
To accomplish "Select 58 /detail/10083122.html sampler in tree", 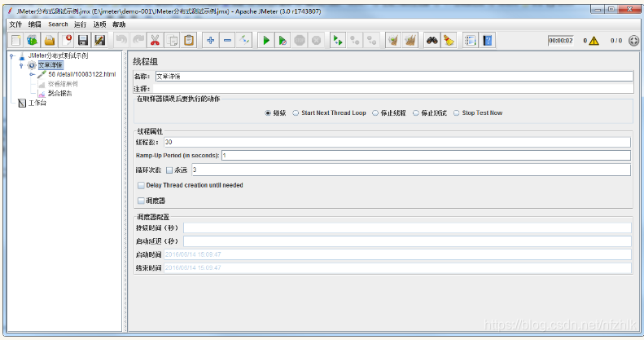I will (x=81, y=74).
